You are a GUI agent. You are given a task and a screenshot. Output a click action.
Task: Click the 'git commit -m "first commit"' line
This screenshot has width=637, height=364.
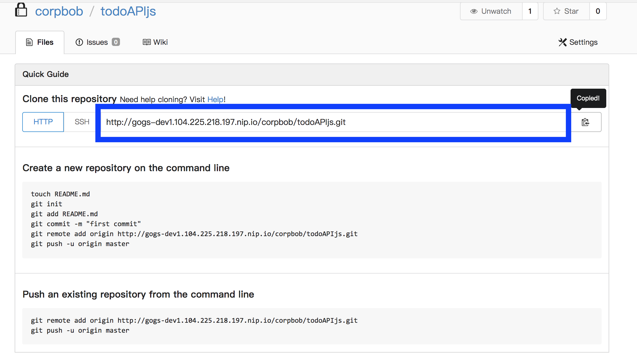pyautogui.click(x=86, y=224)
